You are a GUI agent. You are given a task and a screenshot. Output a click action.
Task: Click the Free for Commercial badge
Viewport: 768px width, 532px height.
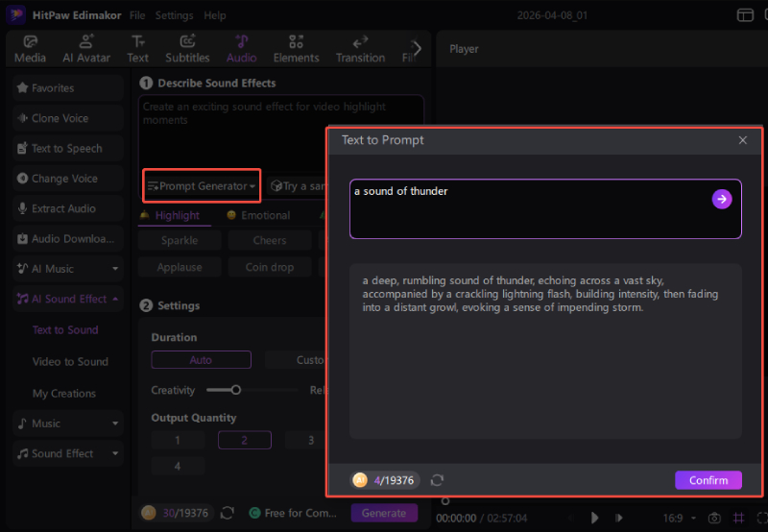coord(293,513)
